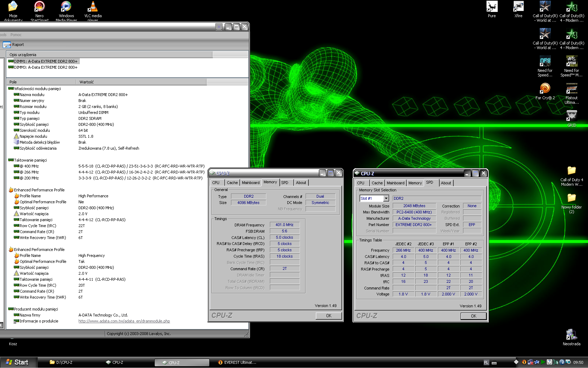
Task: Click the Manufacturer A-Data Technology field
Action: 414,218
